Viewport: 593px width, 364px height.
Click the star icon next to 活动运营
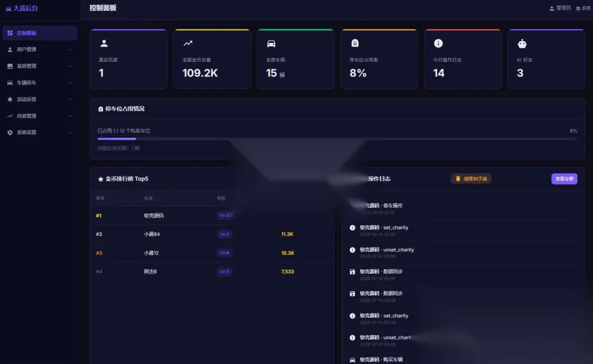10,100
